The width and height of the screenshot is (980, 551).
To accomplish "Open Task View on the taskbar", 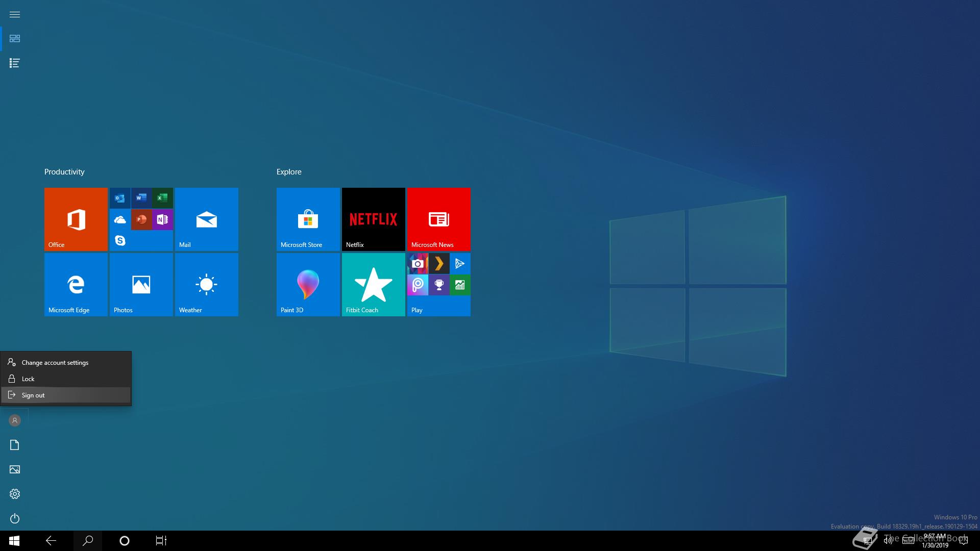I will click(x=161, y=541).
